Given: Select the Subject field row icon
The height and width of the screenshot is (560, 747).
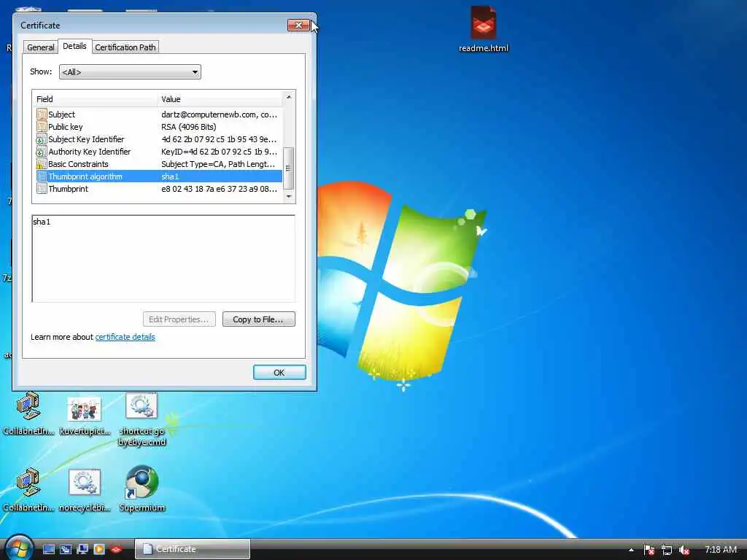Looking at the screenshot, I should click(42, 114).
